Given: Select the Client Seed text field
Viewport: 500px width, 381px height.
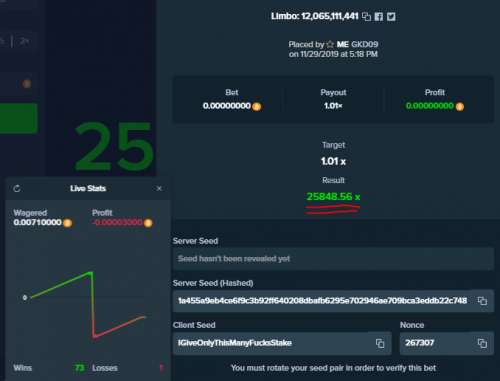Looking at the screenshot, I should pyautogui.click(x=282, y=343).
